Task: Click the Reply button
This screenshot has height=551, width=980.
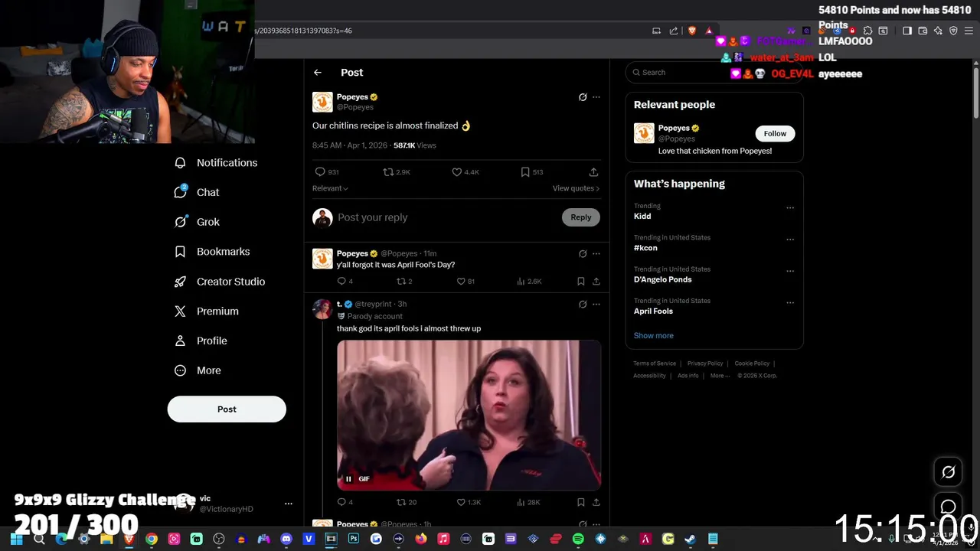Action: [x=580, y=217]
